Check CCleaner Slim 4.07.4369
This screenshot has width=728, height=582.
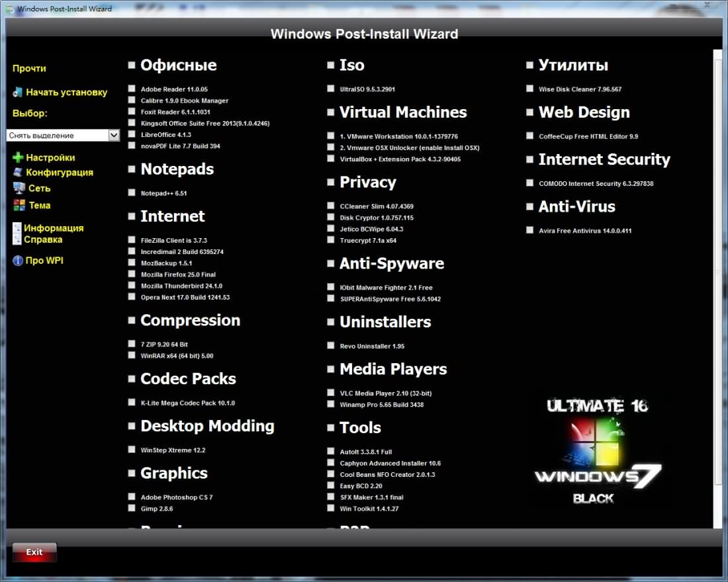(330, 206)
